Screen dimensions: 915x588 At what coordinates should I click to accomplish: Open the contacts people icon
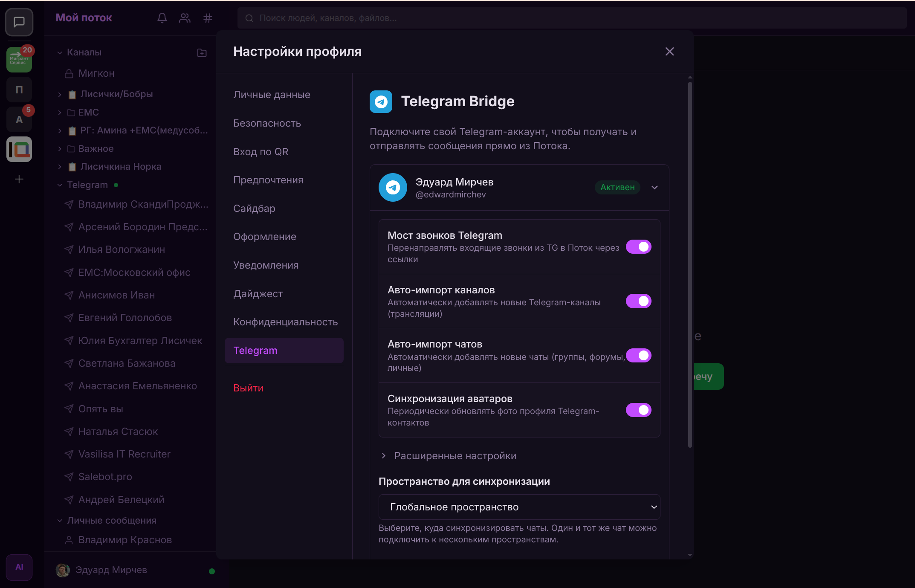tap(185, 18)
